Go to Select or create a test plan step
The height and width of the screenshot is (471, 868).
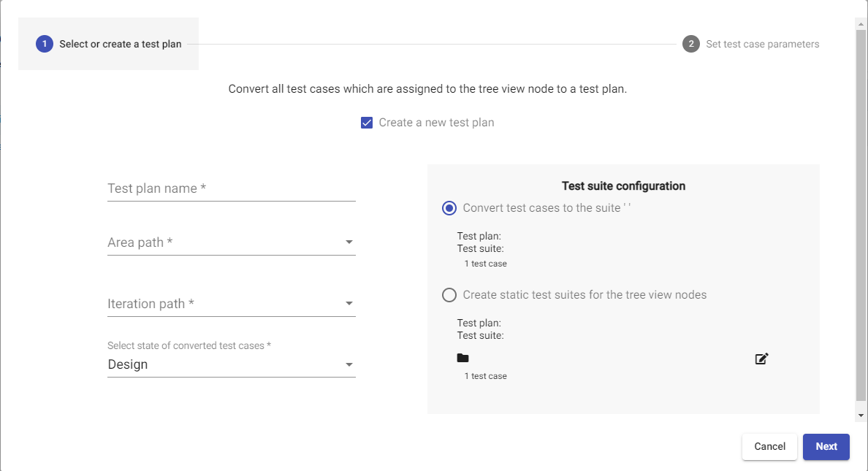(121, 44)
